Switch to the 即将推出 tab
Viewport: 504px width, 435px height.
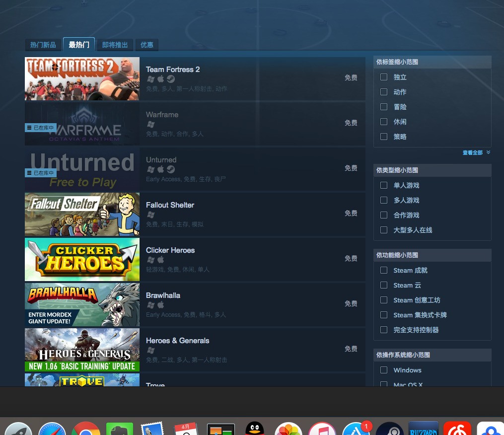click(115, 45)
